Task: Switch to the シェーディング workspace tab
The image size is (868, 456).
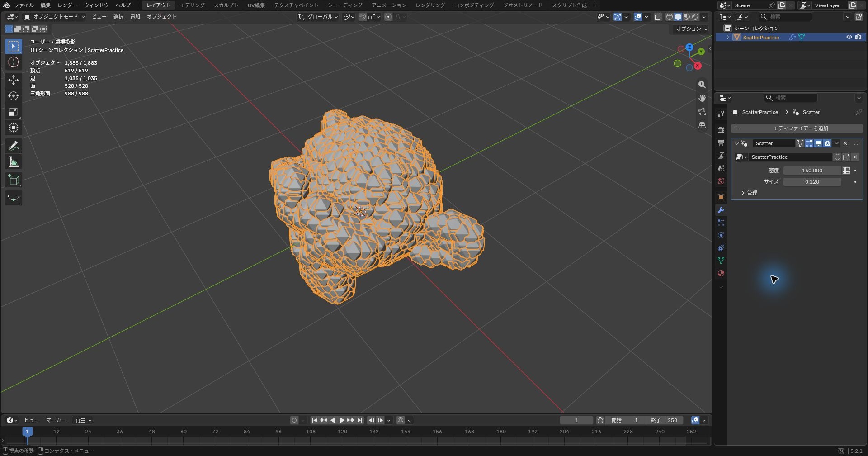Action: [x=345, y=5]
